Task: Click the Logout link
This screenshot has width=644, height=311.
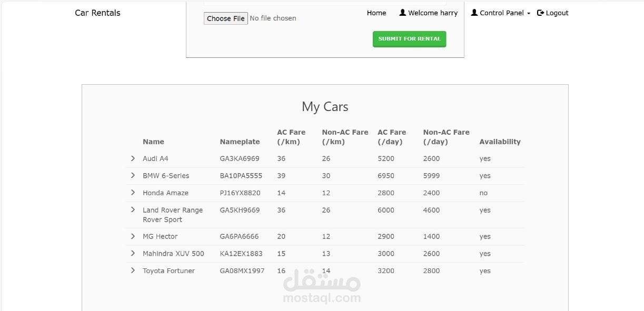Action: (x=552, y=13)
